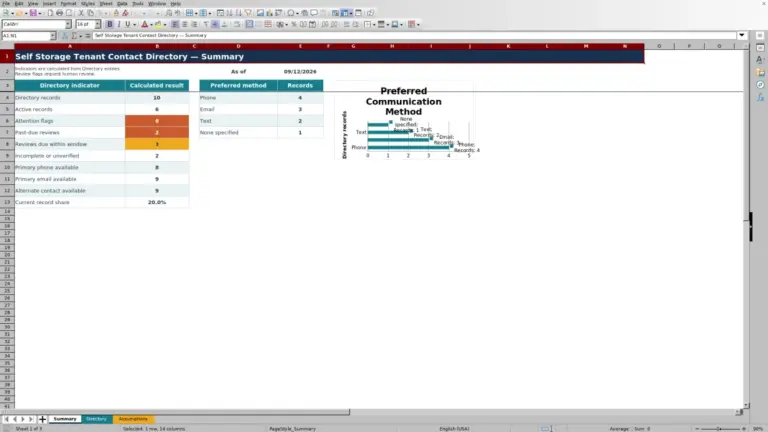This screenshot has height=432, width=768.
Task: Click the Insert Chart icon
Action: click(x=269, y=13)
